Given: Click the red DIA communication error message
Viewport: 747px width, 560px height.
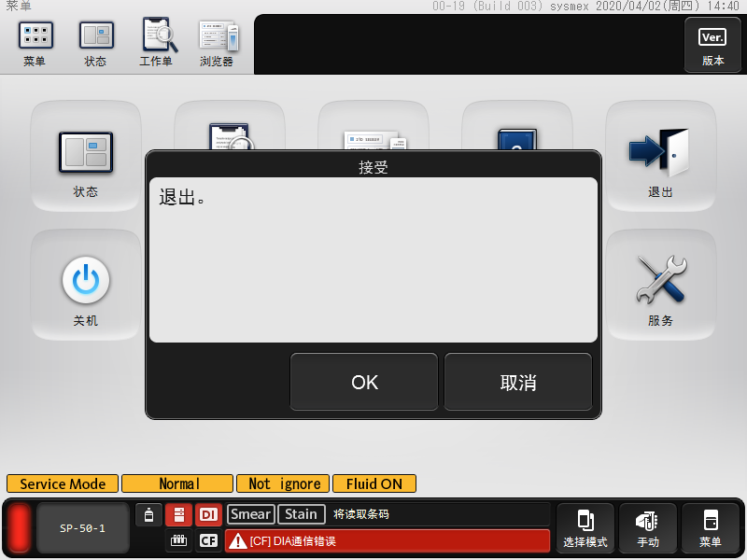Looking at the screenshot, I should (388, 541).
